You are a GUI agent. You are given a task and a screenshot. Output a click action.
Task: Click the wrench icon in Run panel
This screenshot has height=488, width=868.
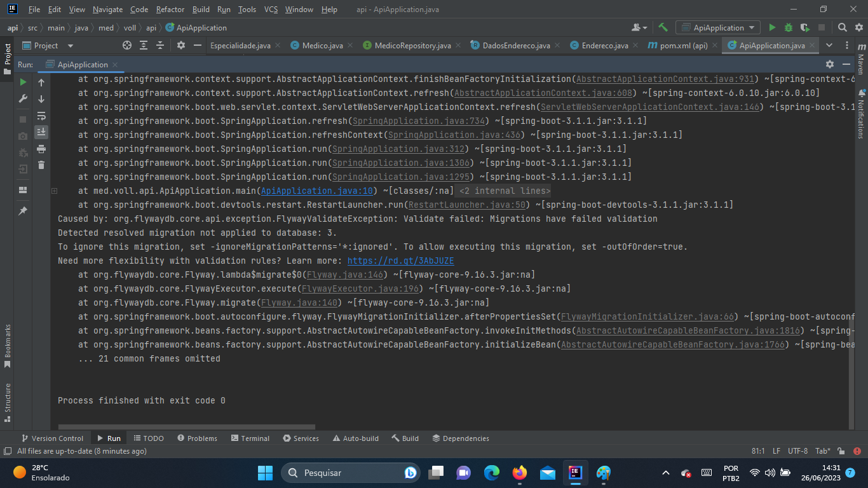pos(23,98)
